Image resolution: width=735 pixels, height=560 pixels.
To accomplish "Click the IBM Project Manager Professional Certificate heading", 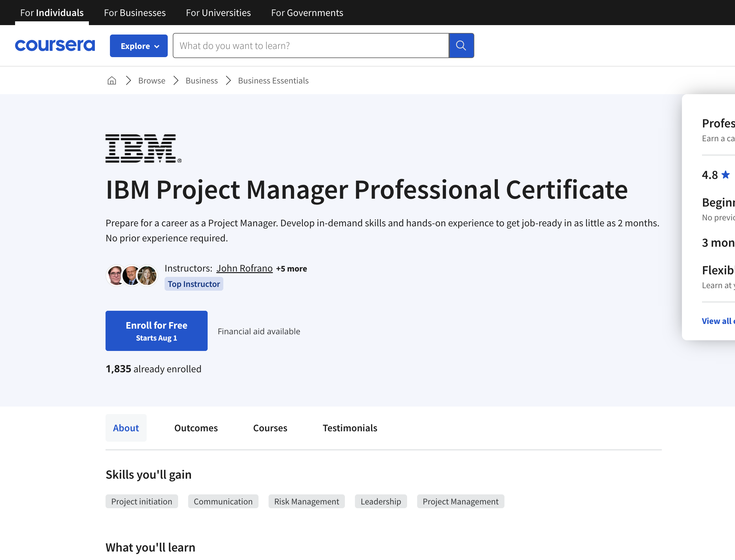I will click(x=367, y=190).
